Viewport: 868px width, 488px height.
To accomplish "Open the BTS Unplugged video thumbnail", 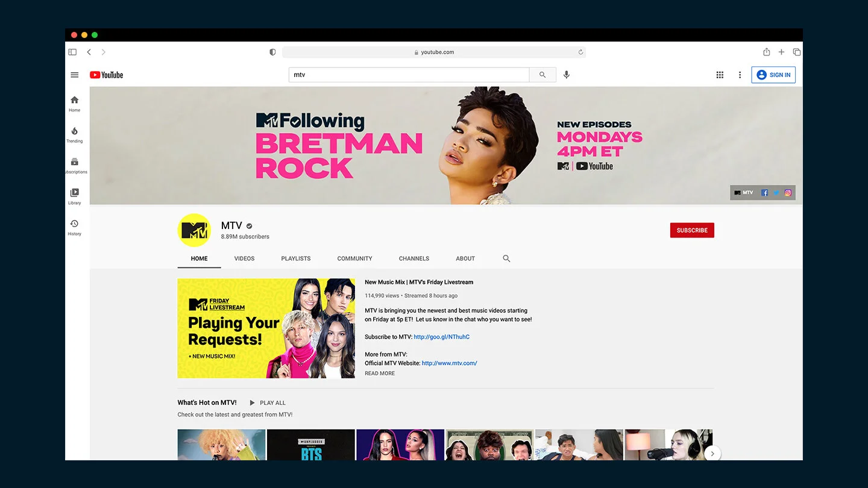I will point(311,445).
